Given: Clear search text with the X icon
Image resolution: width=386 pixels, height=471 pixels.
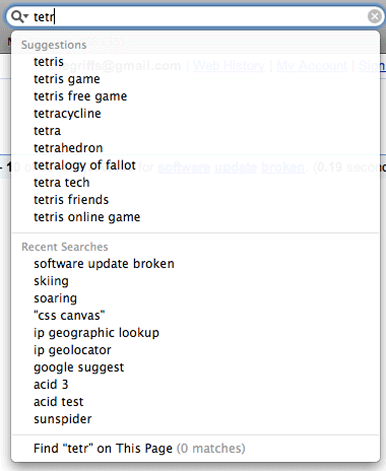Looking at the screenshot, I should [x=374, y=16].
